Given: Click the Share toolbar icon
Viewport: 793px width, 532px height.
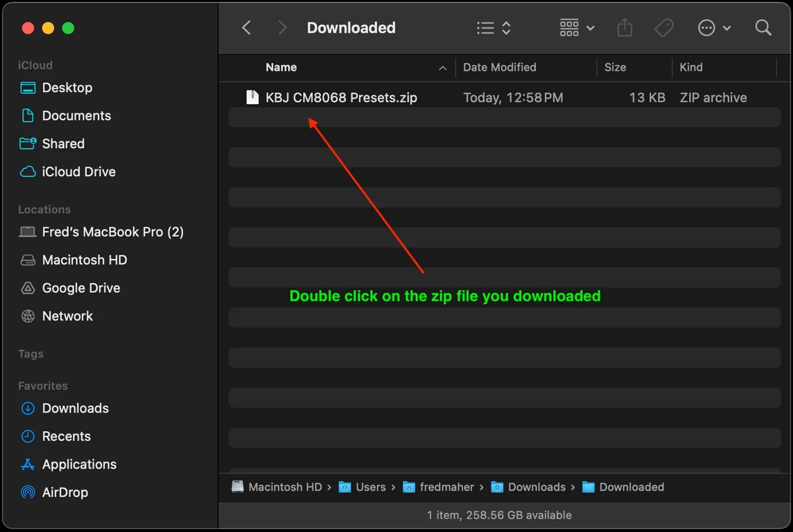Looking at the screenshot, I should pyautogui.click(x=625, y=28).
